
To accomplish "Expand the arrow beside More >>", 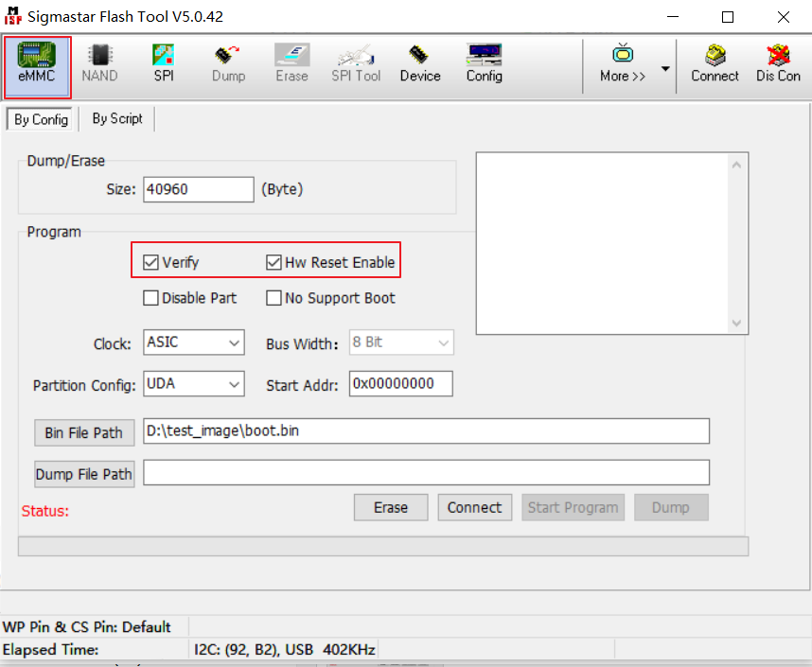I will [665, 69].
